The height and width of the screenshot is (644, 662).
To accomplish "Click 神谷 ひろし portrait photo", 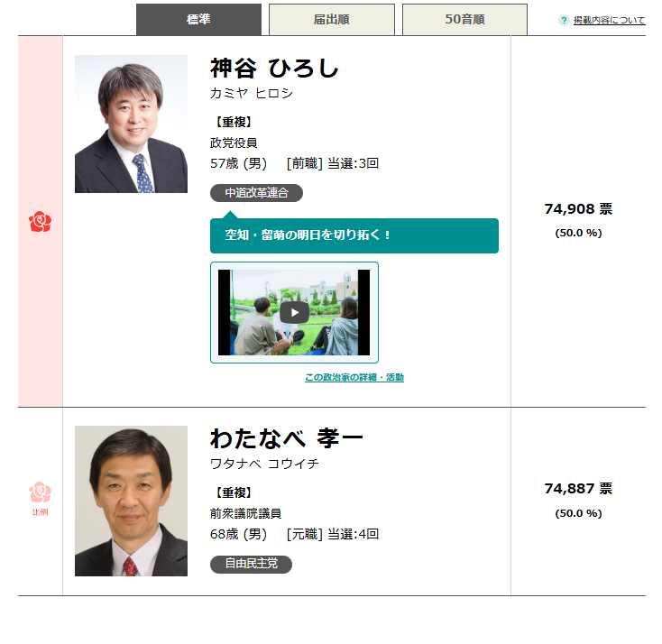I will click(131, 124).
